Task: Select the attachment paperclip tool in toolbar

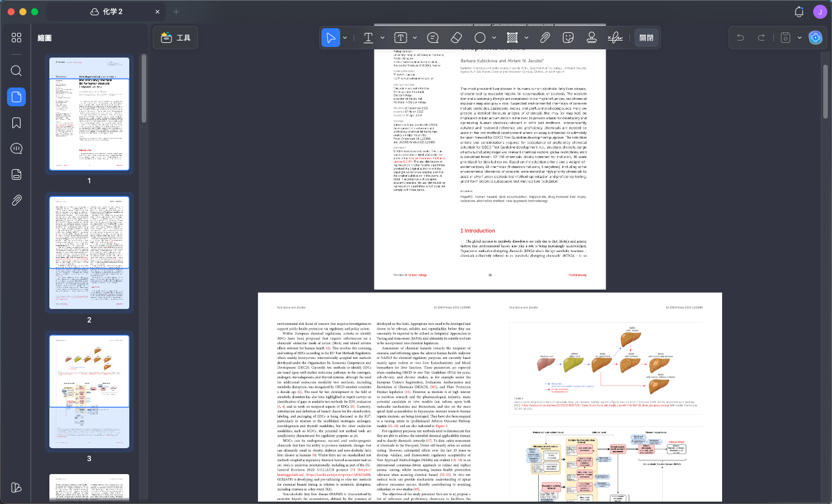Action: [545, 38]
